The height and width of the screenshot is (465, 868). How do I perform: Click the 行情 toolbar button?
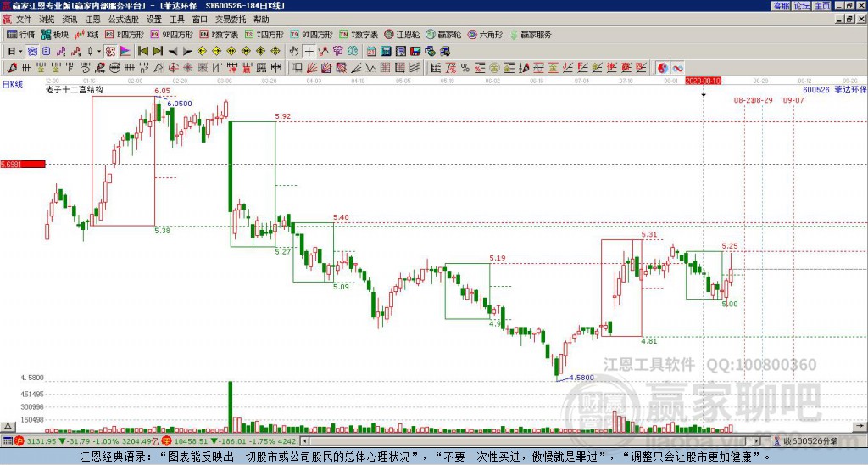click(x=21, y=34)
